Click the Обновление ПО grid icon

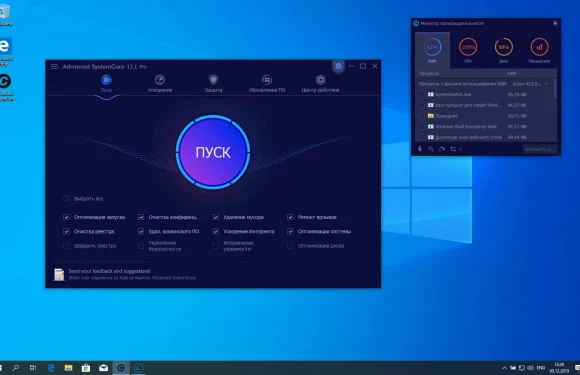(x=267, y=80)
